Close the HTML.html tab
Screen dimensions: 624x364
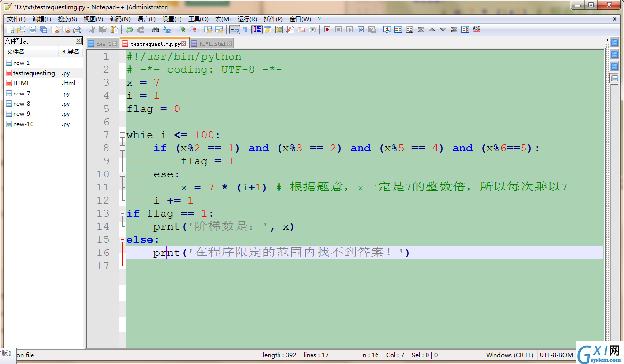pos(230,44)
